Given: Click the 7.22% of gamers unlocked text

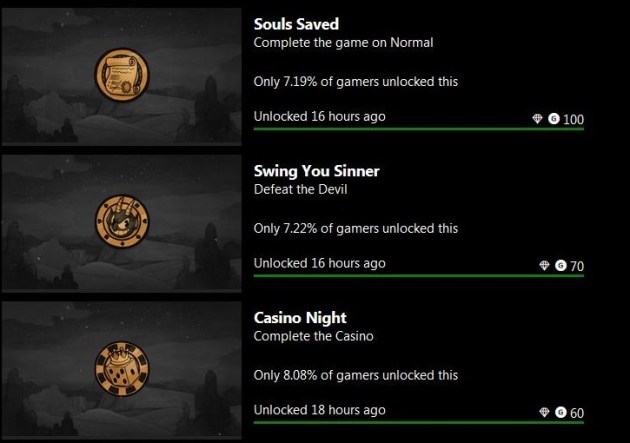Looking at the screenshot, I should [356, 228].
